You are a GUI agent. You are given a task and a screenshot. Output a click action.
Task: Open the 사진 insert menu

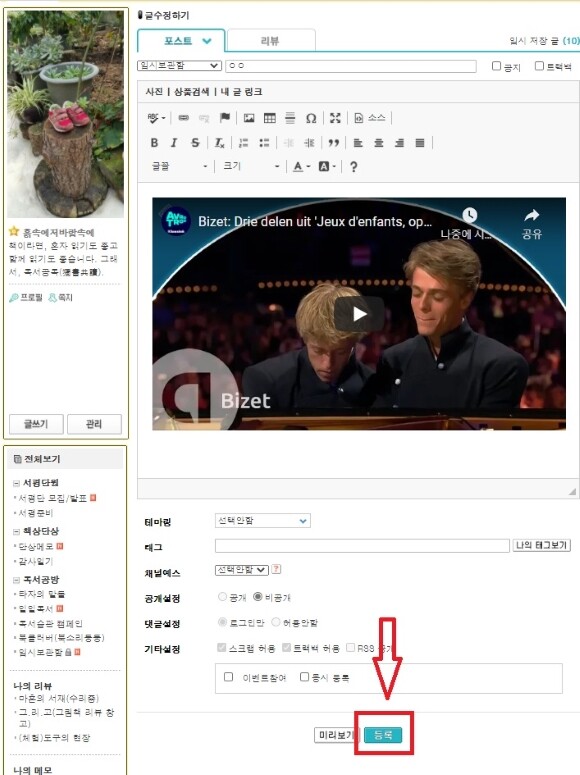click(x=154, y=92)
